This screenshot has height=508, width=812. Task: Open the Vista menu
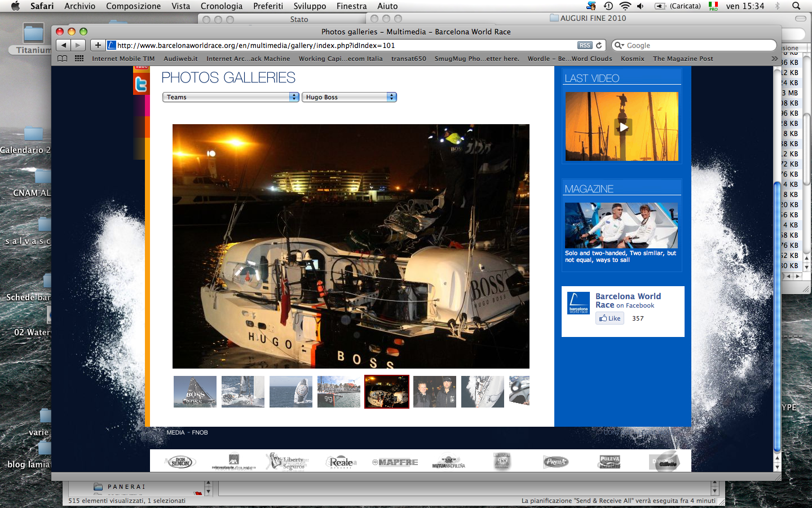180,6
